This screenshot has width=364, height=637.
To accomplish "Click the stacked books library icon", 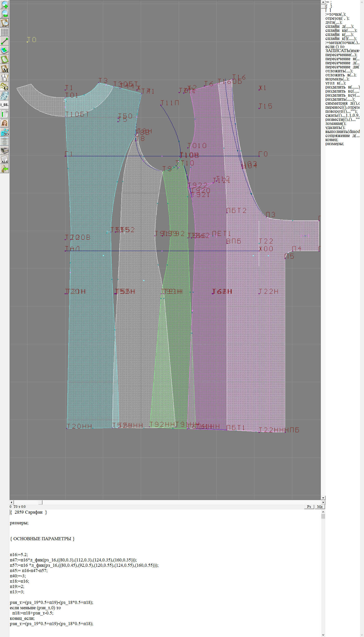I will tap(5, 151).
